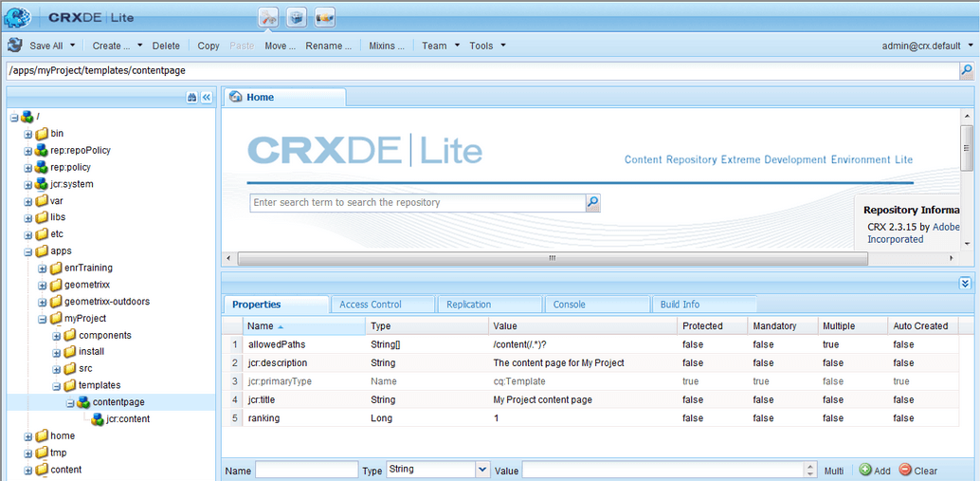
Task: Expand the geometrixx folder
Action: coord(42,286)
